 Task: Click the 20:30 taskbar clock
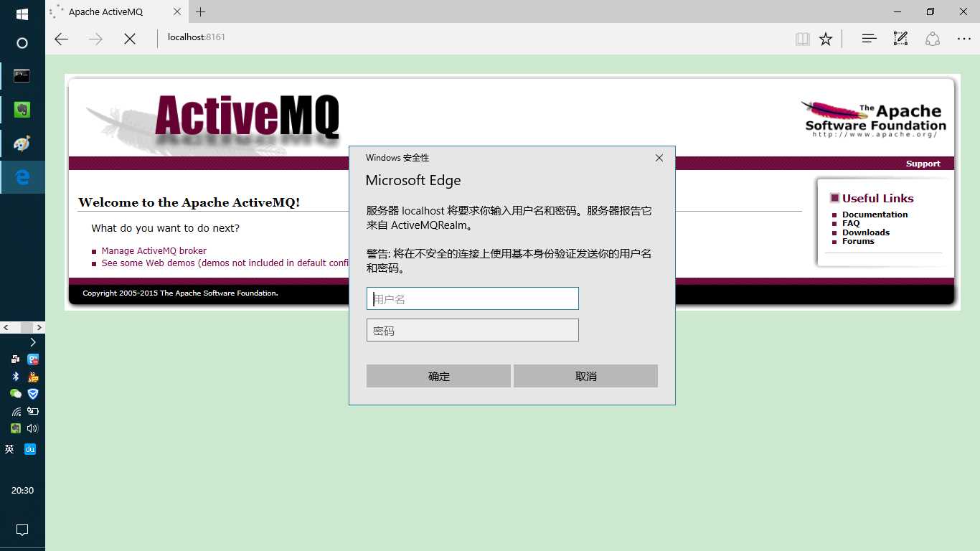coord(22,491)
